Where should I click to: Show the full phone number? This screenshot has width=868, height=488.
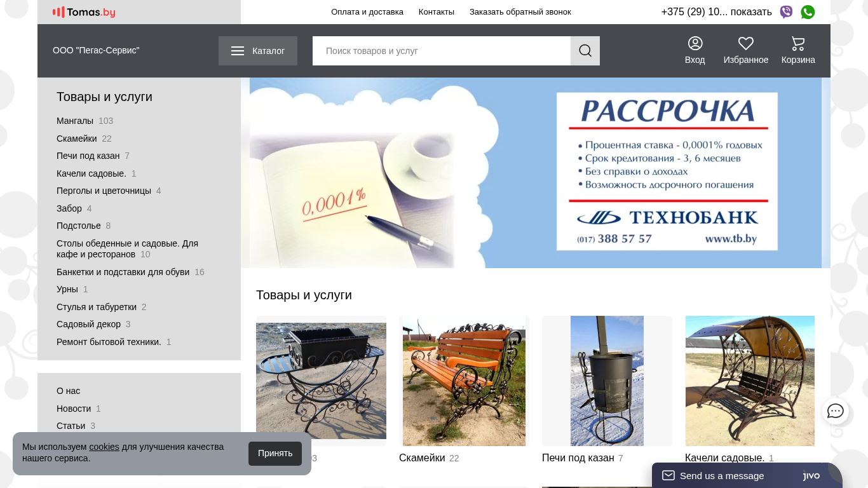[751, 12]
